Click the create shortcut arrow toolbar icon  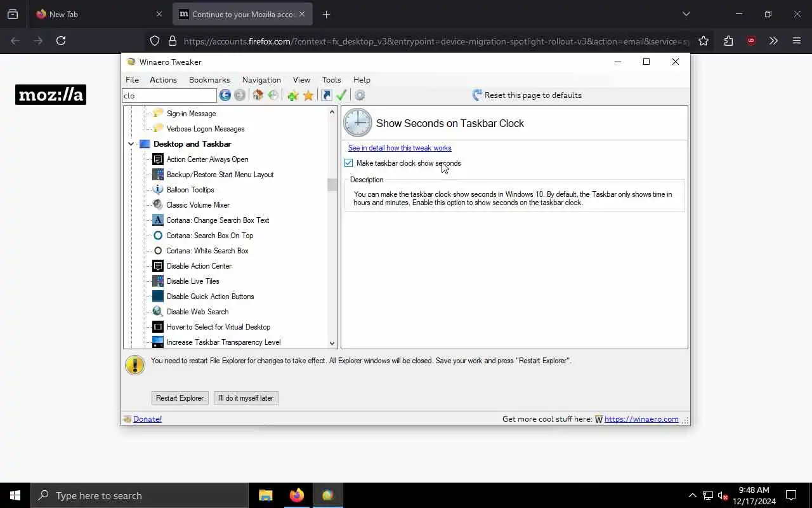pos(326,95)
